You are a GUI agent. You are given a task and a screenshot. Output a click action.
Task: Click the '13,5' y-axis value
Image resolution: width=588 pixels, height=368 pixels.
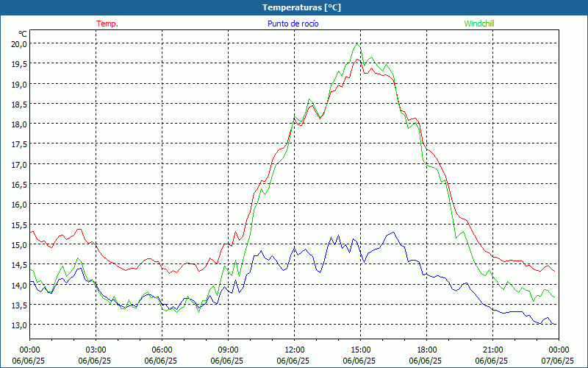click(x=19, y=305)
